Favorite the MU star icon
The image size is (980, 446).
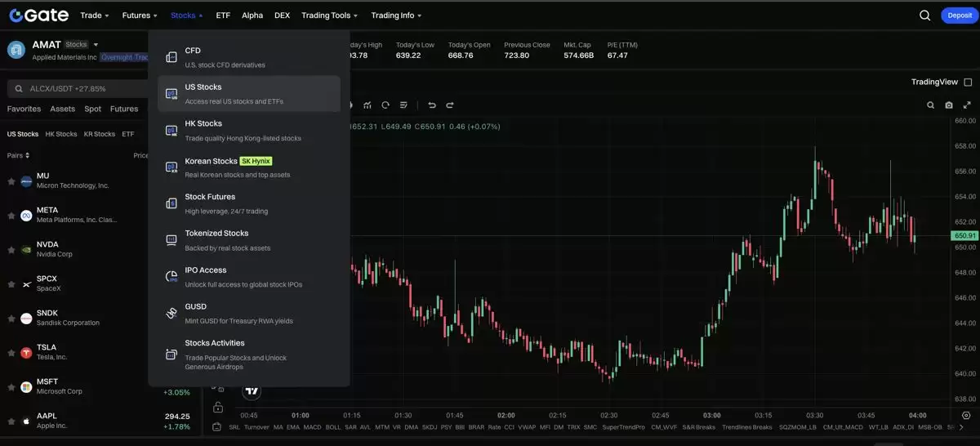pyautogui.click(x=11, y=181)
